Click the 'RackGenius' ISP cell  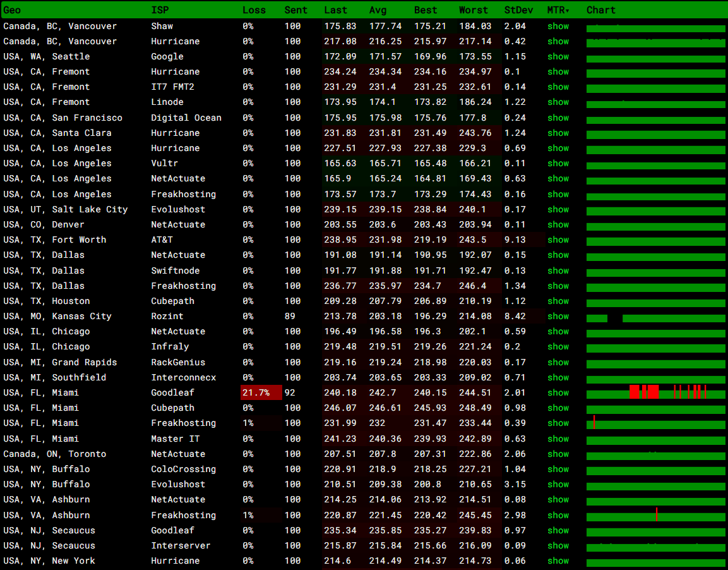[x=178, y=362]
